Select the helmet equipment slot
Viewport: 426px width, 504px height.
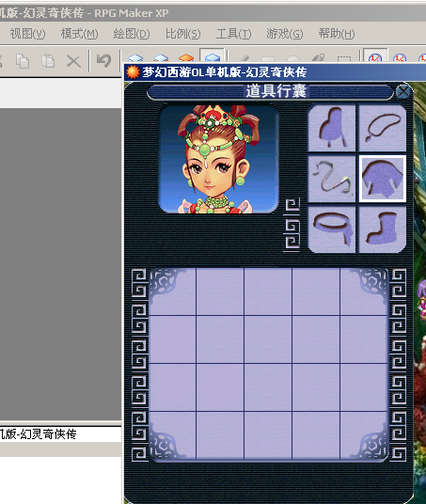(x=332, y=128)
